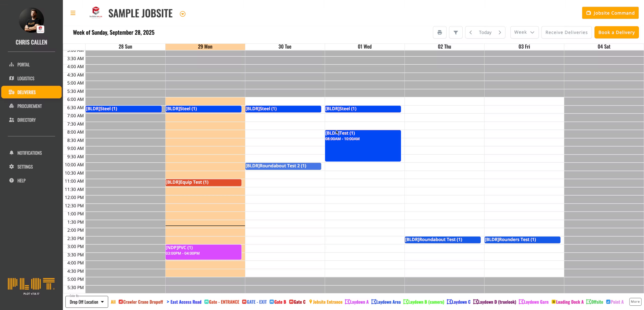Open the Logistics sidebar menu
644x310 pixels.
click(x=26, y=78)
